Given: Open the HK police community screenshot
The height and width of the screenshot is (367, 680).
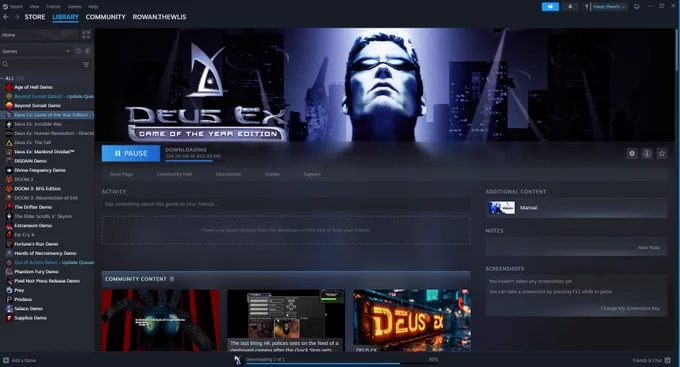Looking at the screenshot, I should pyautogui.click(x=286, y=321).
